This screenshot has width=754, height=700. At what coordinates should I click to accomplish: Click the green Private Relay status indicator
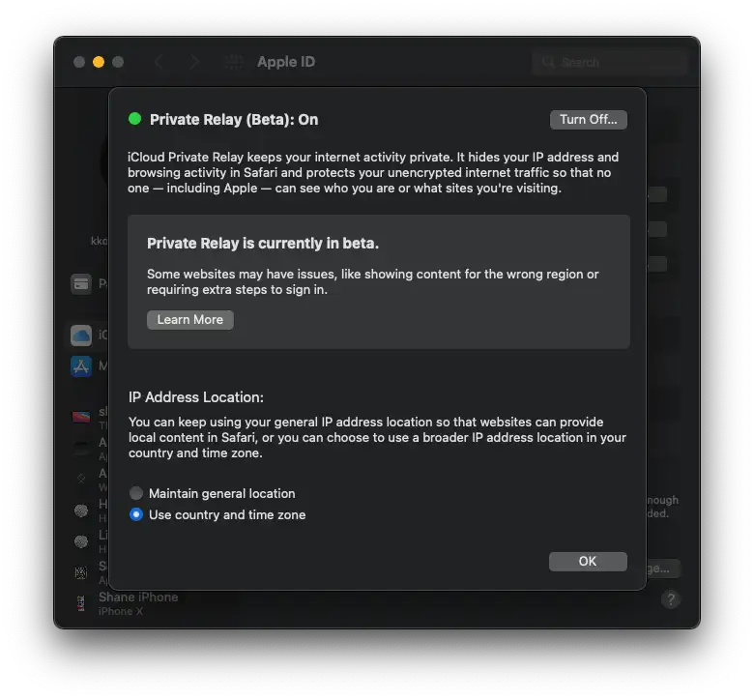click(x=135, y=118)
